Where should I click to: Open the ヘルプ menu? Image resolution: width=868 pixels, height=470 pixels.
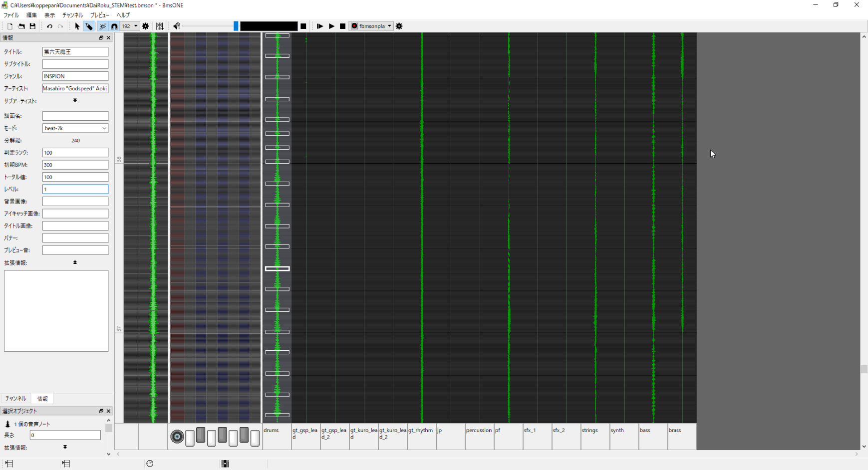click(123, 15)
